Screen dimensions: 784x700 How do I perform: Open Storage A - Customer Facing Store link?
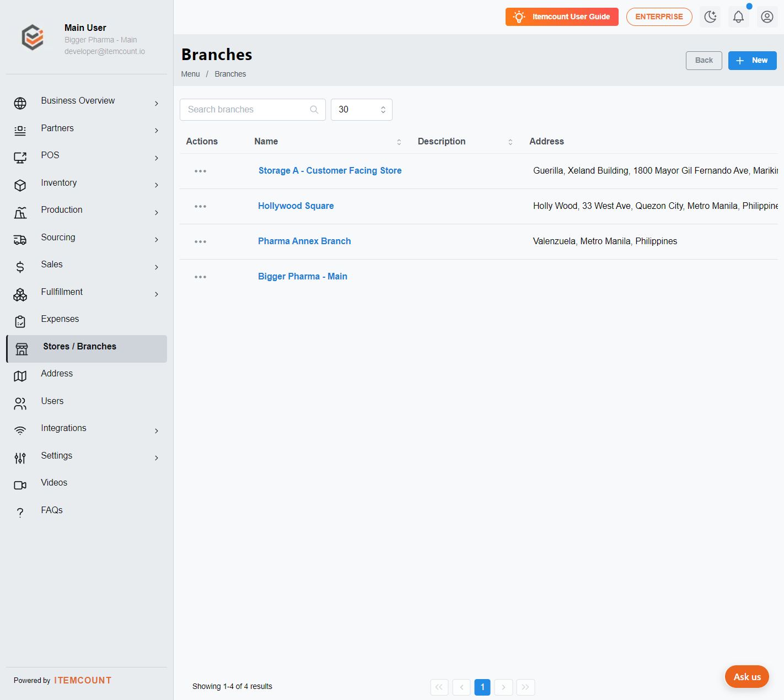330,171
